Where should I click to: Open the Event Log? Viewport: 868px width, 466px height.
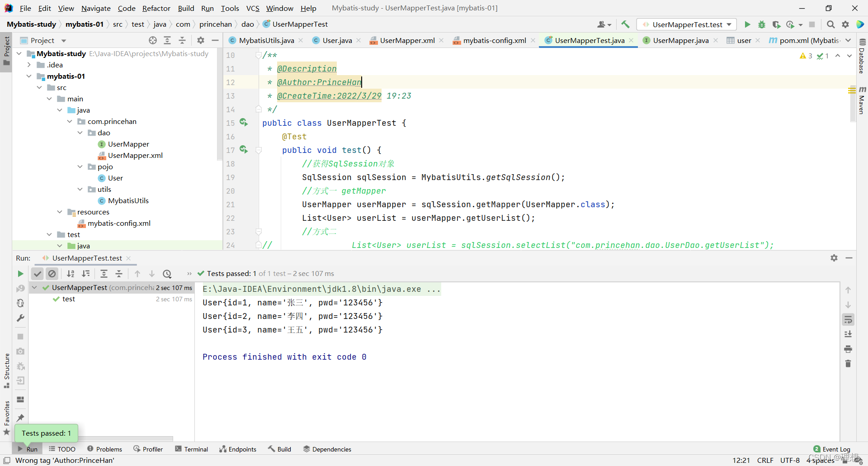[832, 449]
